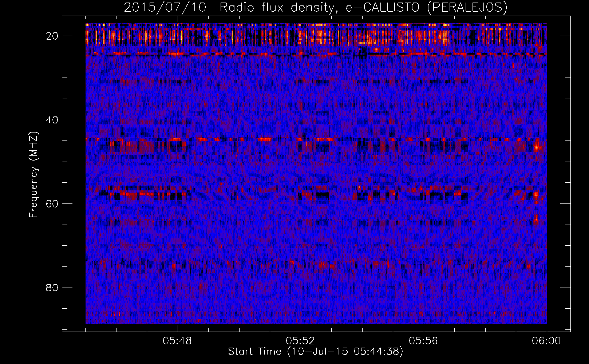Click the 05:52 time tick label

(300, 341)
